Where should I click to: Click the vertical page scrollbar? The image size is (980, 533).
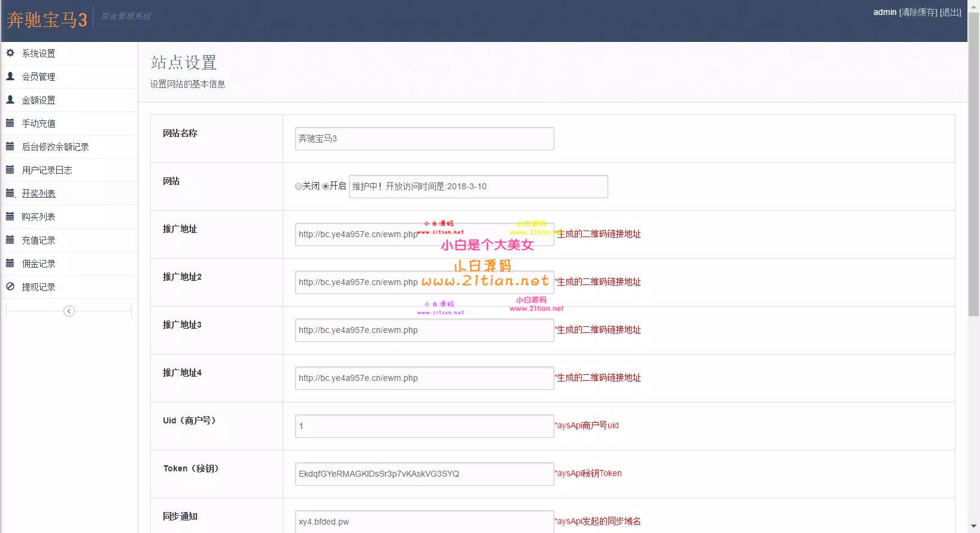click(x=973, y=180)
